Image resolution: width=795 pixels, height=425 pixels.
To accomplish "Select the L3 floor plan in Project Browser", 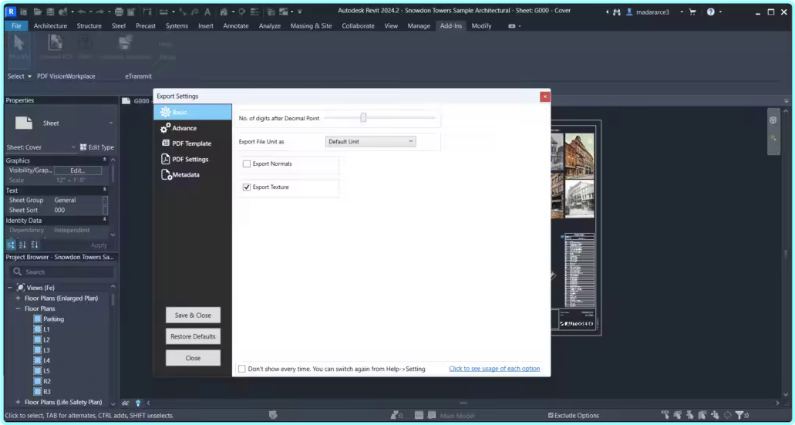I will click(47, 350).
